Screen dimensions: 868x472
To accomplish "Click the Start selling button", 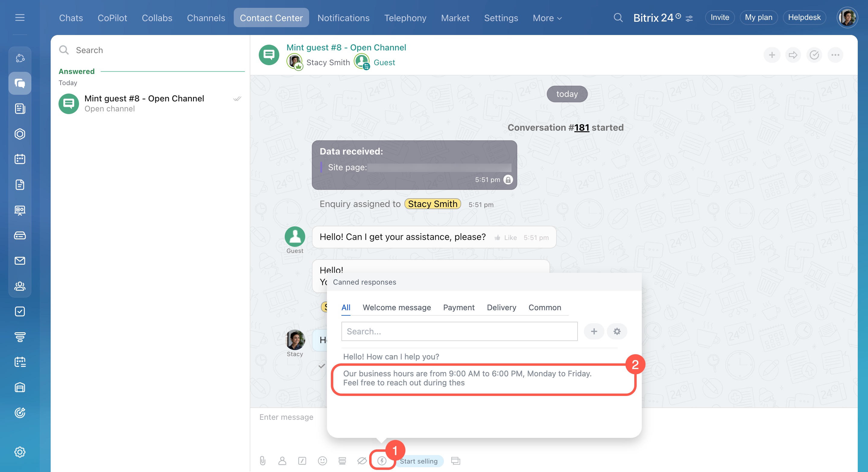I will [x=419, y=461].
